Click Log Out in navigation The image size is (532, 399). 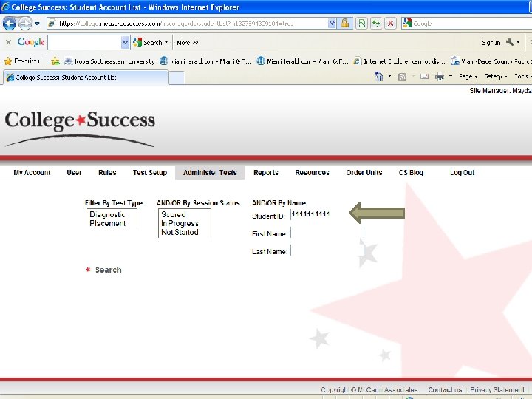(x=462, y=172)
